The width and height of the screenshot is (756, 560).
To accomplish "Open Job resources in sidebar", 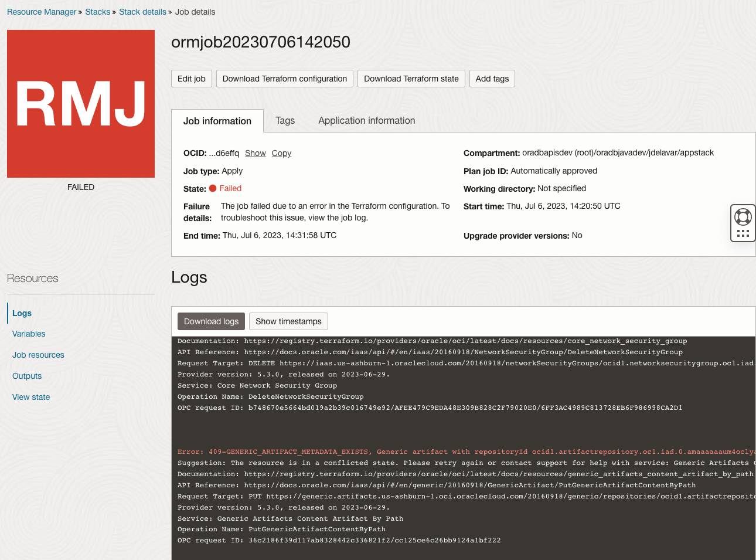I will 38,355.
